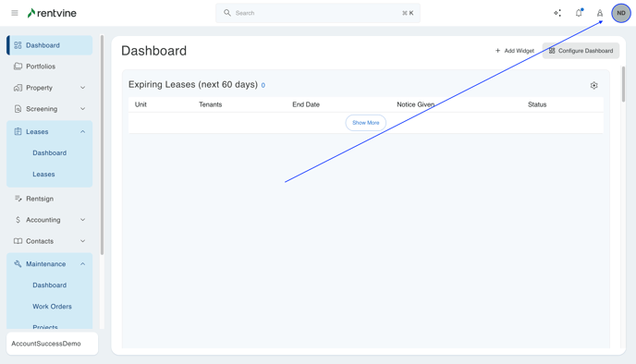Click the Rentsign signature icon
The image size is (636, 364).
[x=18, y=199]
